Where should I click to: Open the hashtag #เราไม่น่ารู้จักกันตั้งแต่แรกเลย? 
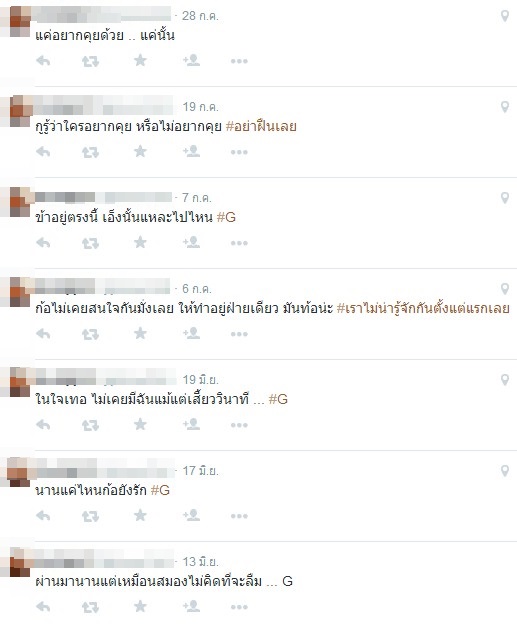[x=423, y=308]
